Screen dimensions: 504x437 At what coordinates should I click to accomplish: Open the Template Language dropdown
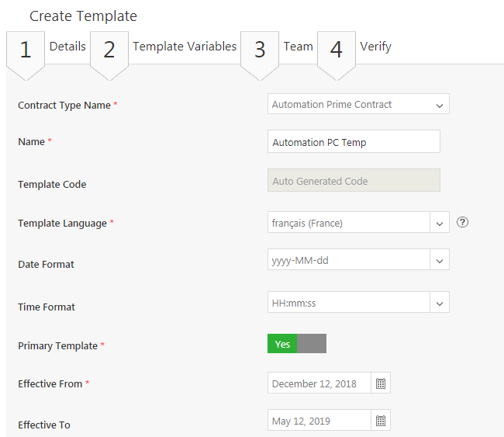439,223
